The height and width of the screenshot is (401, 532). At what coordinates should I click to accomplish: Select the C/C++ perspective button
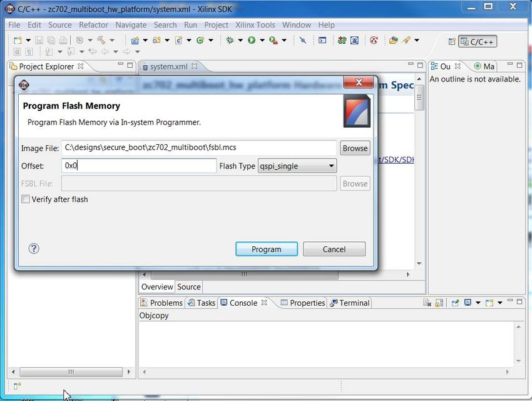pyautogui.click(x=478, y=42)
